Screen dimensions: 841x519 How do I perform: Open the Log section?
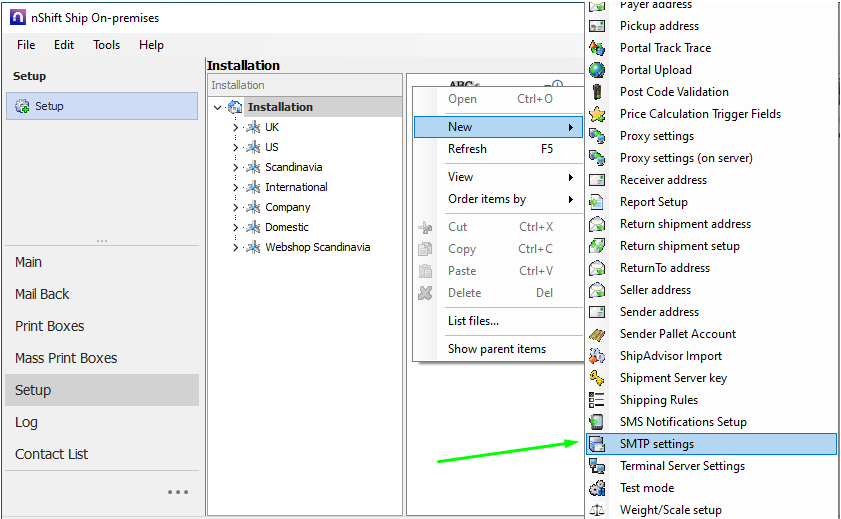click(102, 422)
